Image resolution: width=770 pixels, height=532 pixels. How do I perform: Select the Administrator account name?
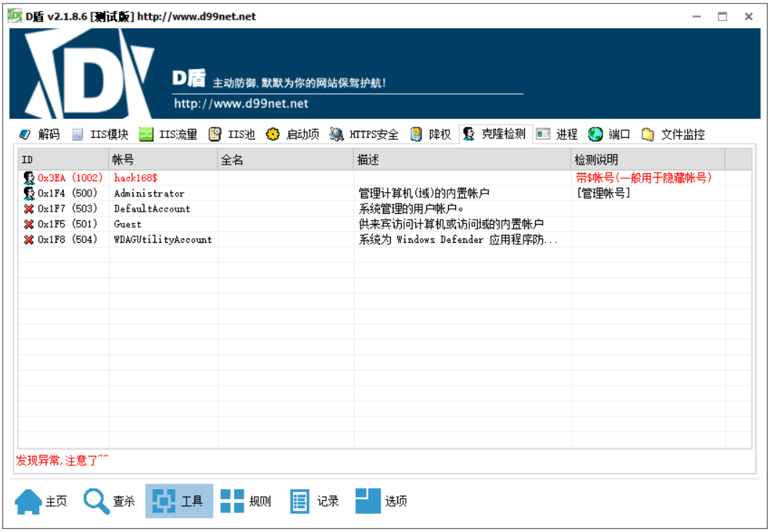click(149, 194)
